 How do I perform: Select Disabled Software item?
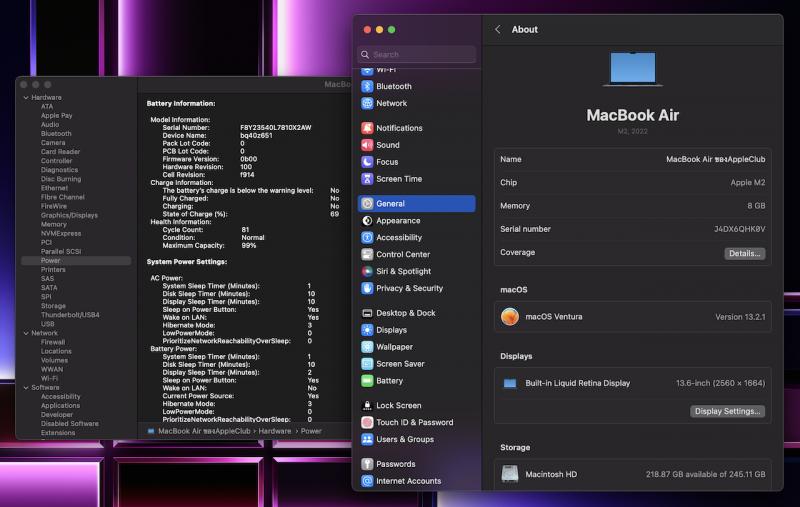(x=70, y=424)
